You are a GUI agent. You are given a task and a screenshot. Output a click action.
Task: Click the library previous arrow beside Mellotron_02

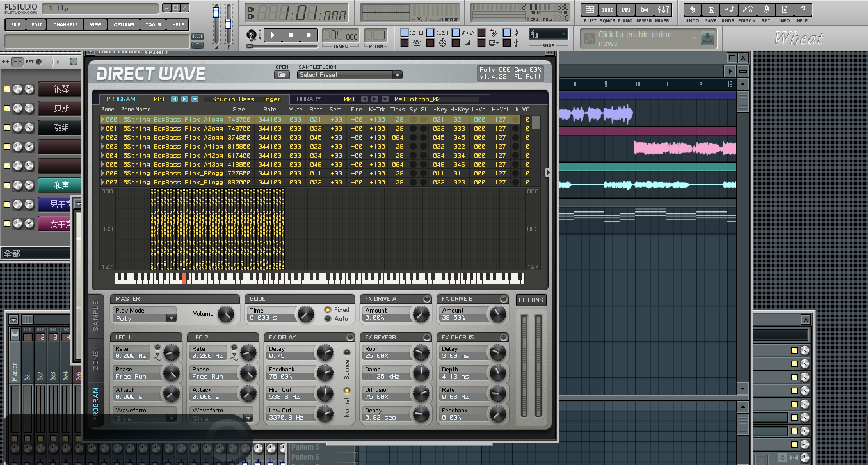click(x=364, y=99)
